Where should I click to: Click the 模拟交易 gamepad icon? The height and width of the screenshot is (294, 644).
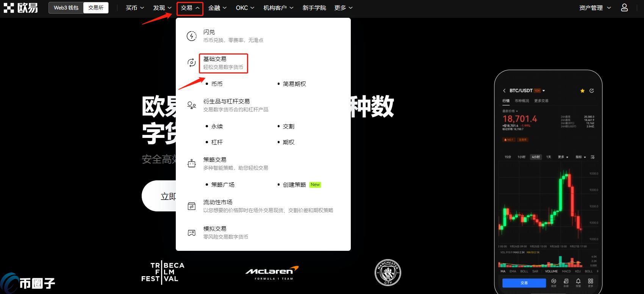[x=192, y=233]
